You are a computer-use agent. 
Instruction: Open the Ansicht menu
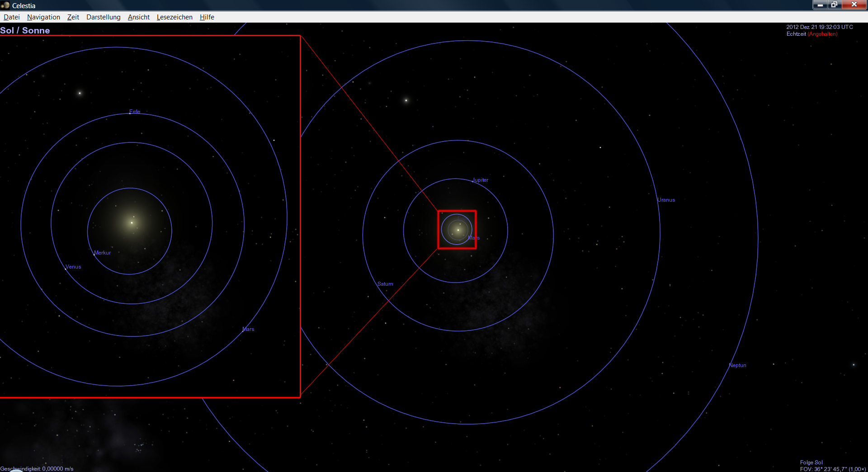click(139, 17)
